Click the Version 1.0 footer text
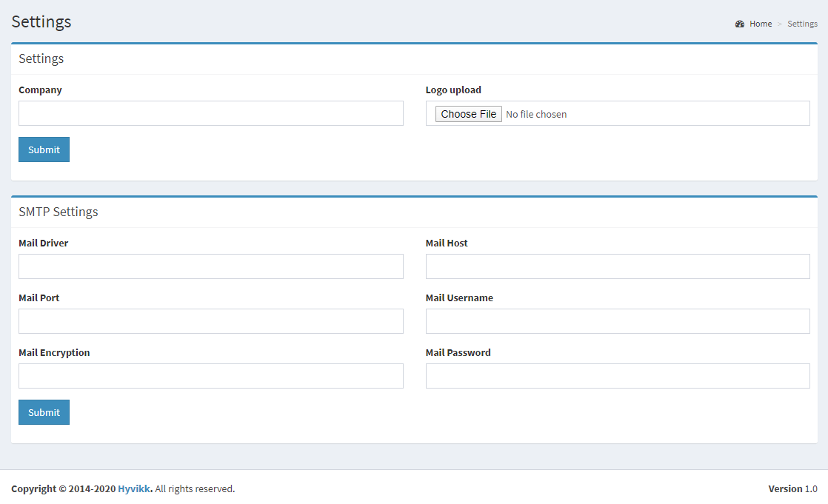This screenshot has width=828, height=504. point(792,488)
